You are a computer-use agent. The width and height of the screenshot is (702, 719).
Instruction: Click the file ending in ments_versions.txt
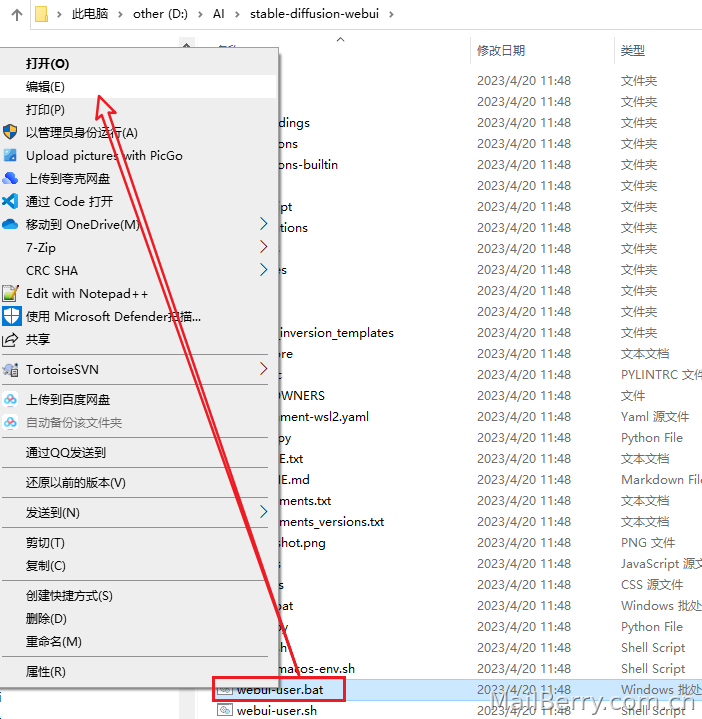click(332, 521)
